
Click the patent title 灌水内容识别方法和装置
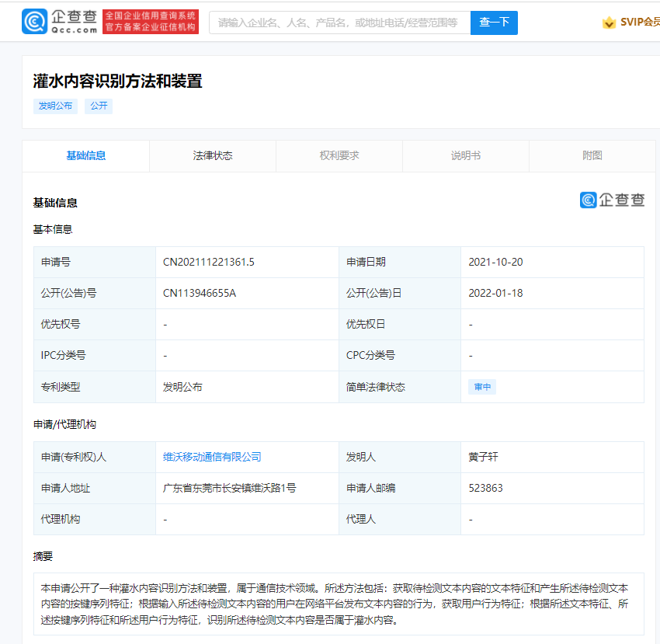point(117,81)
